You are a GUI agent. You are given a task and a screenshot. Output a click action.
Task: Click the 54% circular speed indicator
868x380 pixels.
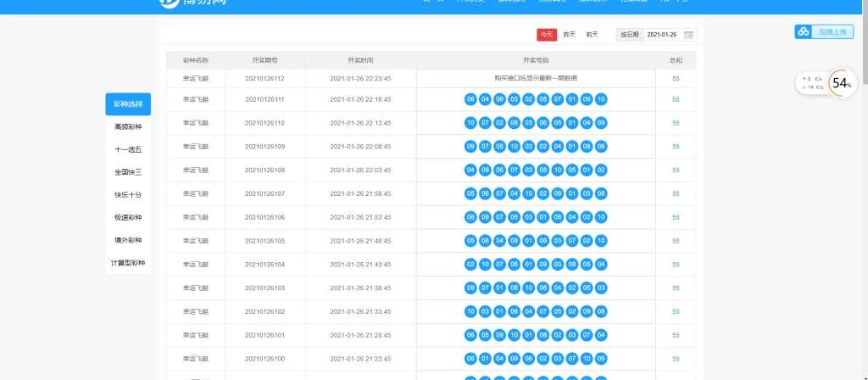coord(842,83)
